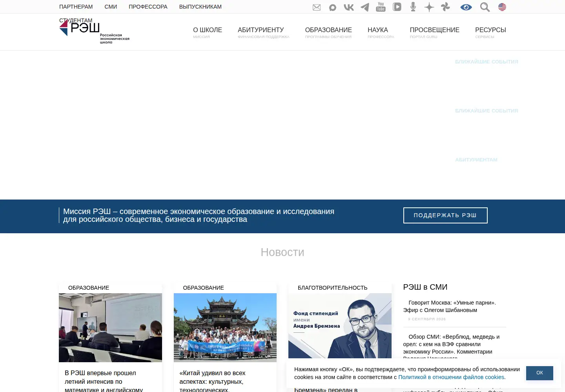Click the Миссия РЭШ mission statement text
565x392 pixels.
coord(199,215)
